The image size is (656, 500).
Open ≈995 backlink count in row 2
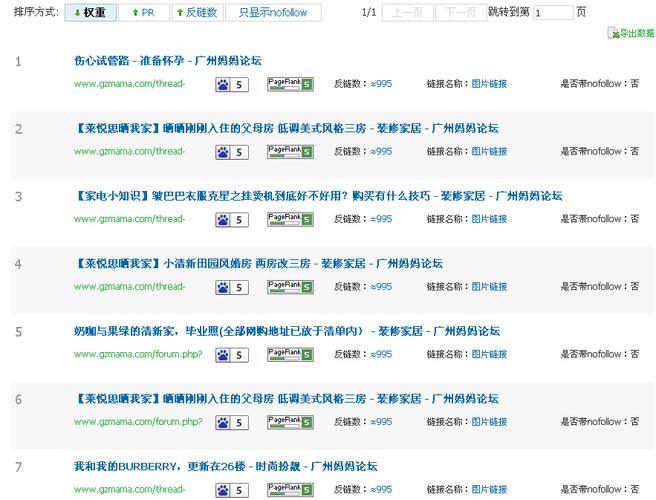pos(381,151)
